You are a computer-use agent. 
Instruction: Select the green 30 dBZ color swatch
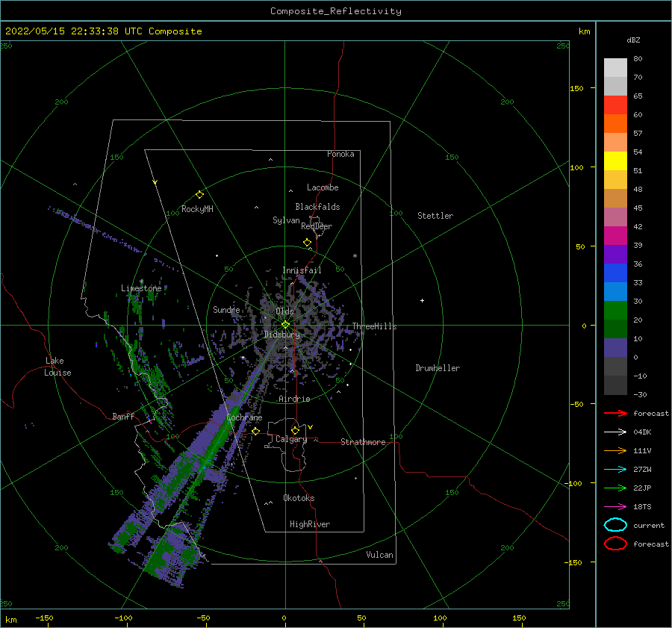pos(615,310)
